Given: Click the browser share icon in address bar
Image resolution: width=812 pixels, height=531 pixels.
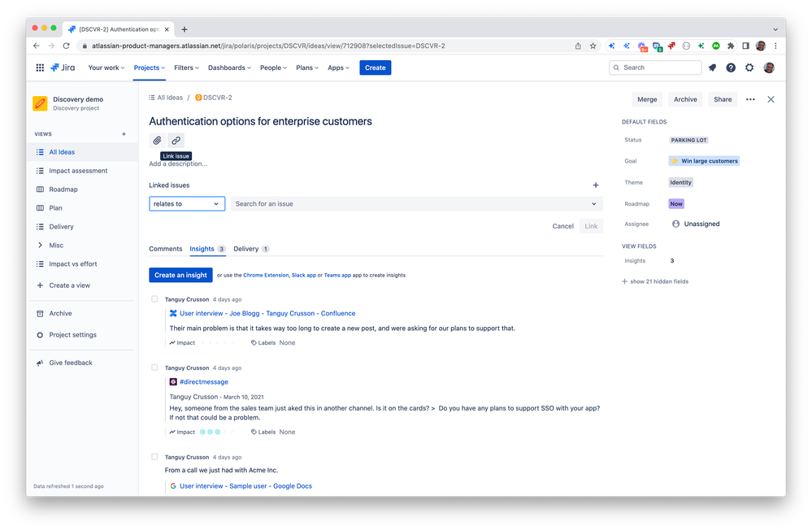Looking at the screenshot, I should (x=578, y=46).
